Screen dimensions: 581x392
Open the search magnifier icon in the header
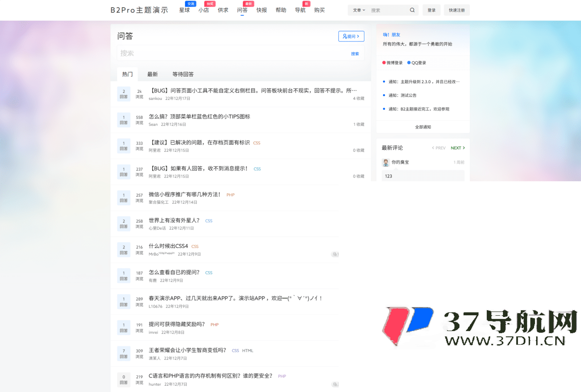pos(412,10)
